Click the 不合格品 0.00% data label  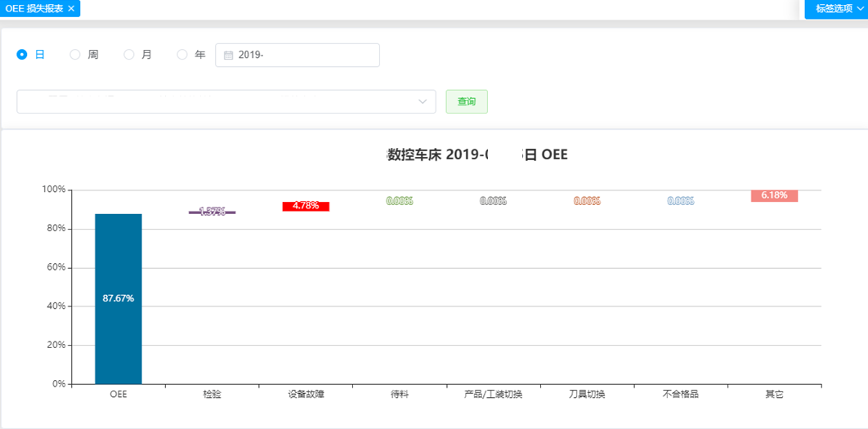coord(681,201)
